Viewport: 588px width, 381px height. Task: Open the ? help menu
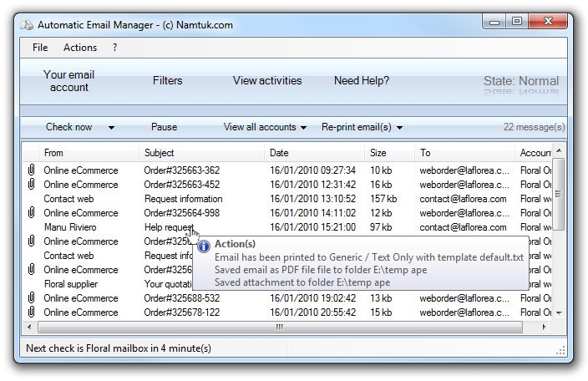tap(114, 48)
